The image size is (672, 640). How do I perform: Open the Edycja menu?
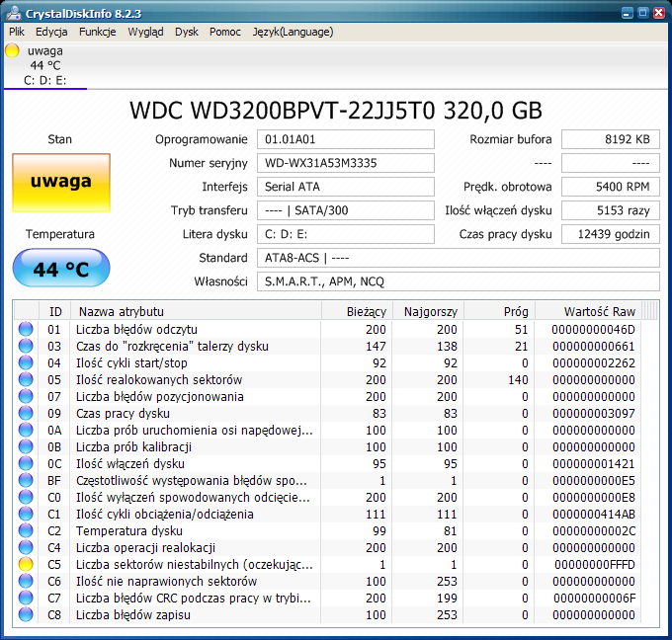coord(51,32)
